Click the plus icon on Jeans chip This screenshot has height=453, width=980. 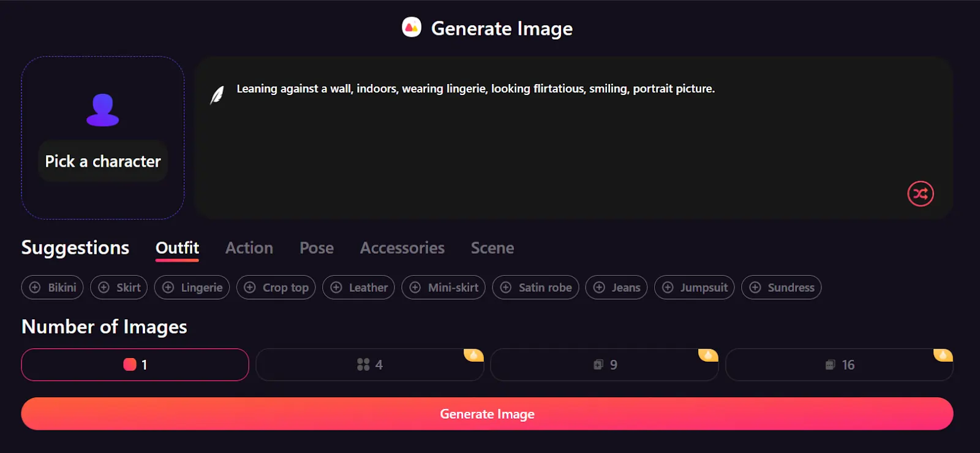pos(599,287)
